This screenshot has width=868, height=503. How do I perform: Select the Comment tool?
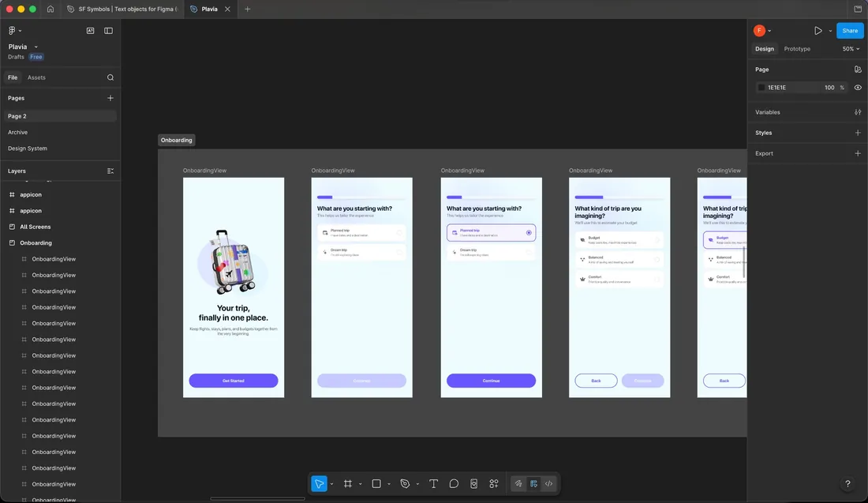[x=454, y=483]
